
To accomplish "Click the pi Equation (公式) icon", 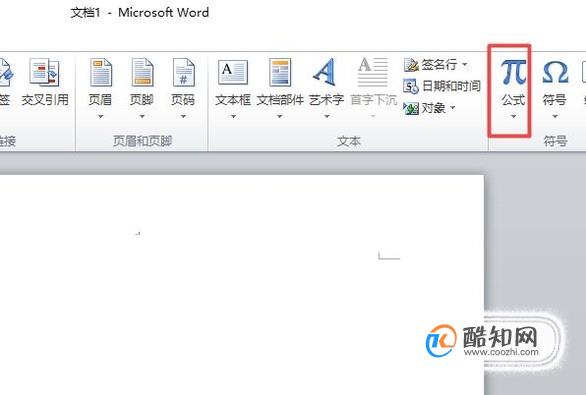I will tap(513, 72).
